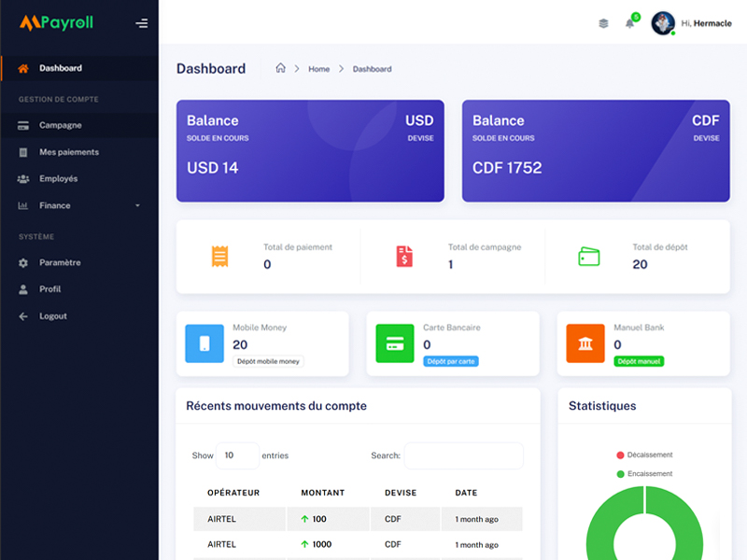Image resolution: width=747 pixels, height=560 pixels.
Task: Click the orange Total de paiement receipt icon
Action: [x=219, y=257]
